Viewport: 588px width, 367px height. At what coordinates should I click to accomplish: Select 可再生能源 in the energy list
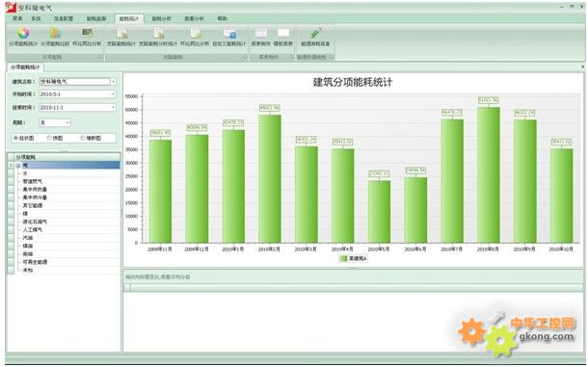point(35,262)
